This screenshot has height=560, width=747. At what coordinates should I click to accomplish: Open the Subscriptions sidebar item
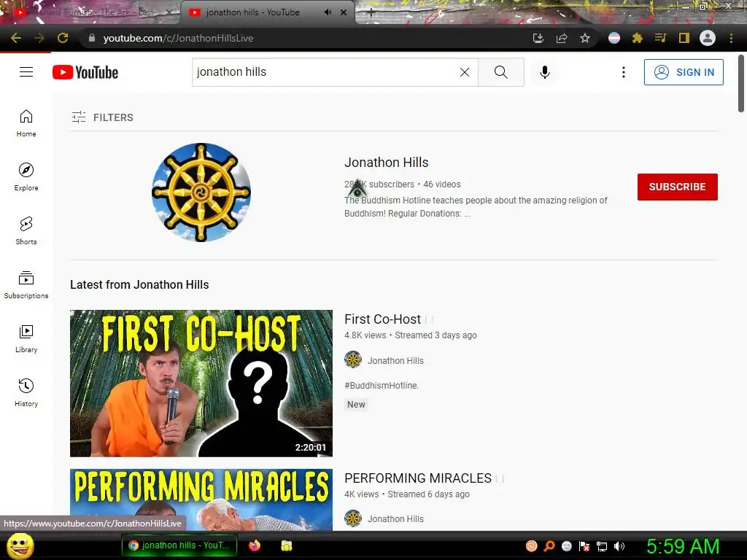click(x=26, y=285)
